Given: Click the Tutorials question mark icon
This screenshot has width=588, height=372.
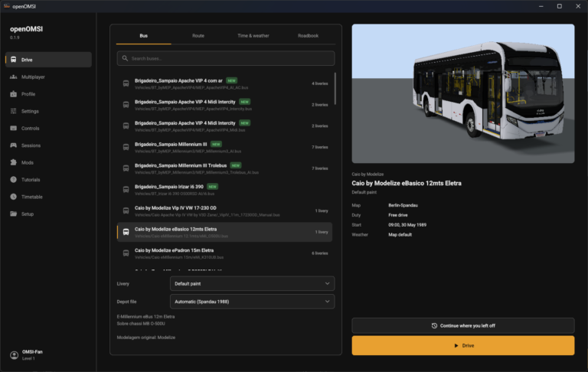Looking at the screenshot, I should pos(14,180).
